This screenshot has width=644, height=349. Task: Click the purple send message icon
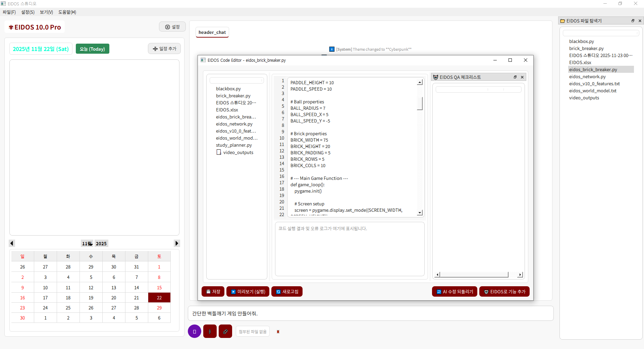point(195,332)
